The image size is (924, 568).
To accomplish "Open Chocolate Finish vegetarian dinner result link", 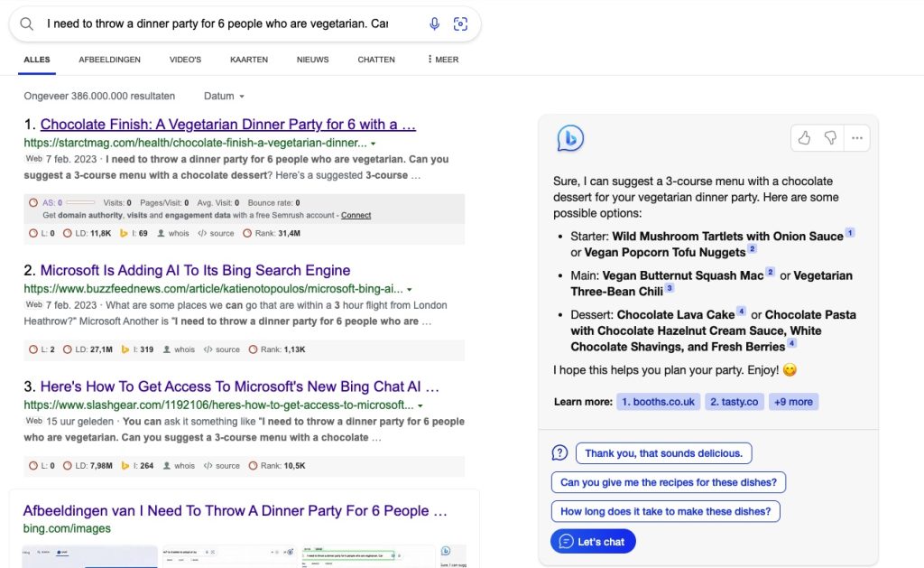I will pyautogui.click(x=228, y=125).
